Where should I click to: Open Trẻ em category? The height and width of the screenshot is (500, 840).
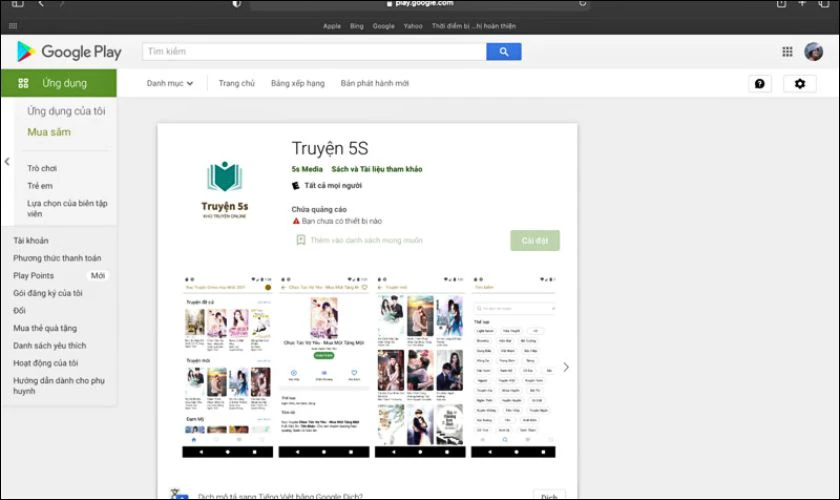tap(40, 186)
